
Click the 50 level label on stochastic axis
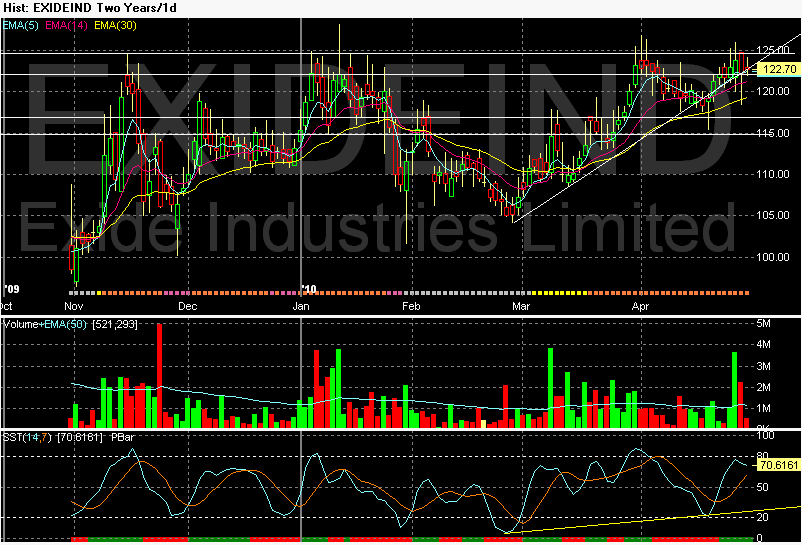click(763, 487)
